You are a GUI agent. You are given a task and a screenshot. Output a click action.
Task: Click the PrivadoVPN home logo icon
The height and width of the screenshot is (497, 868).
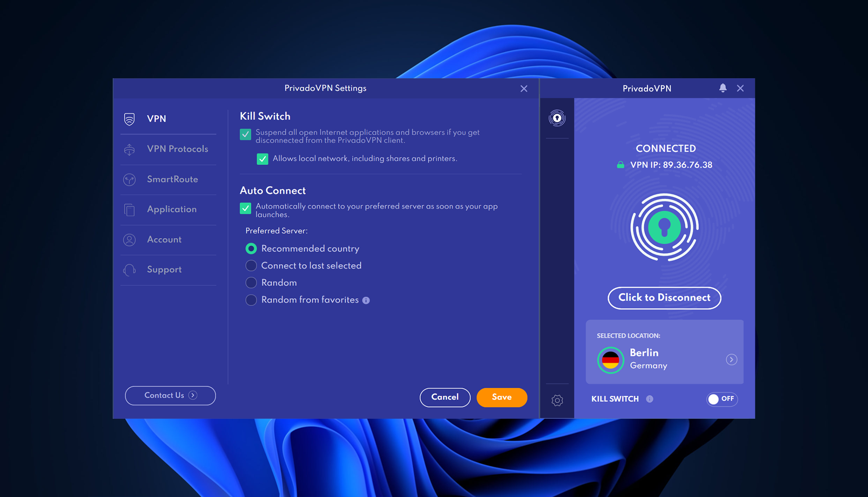[x=557, y=118]
